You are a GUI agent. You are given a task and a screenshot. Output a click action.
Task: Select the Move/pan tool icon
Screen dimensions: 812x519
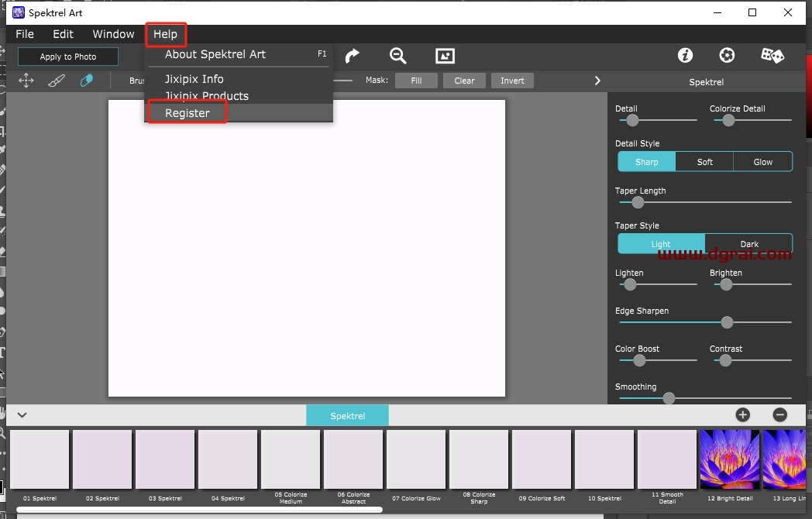(26, 81)
